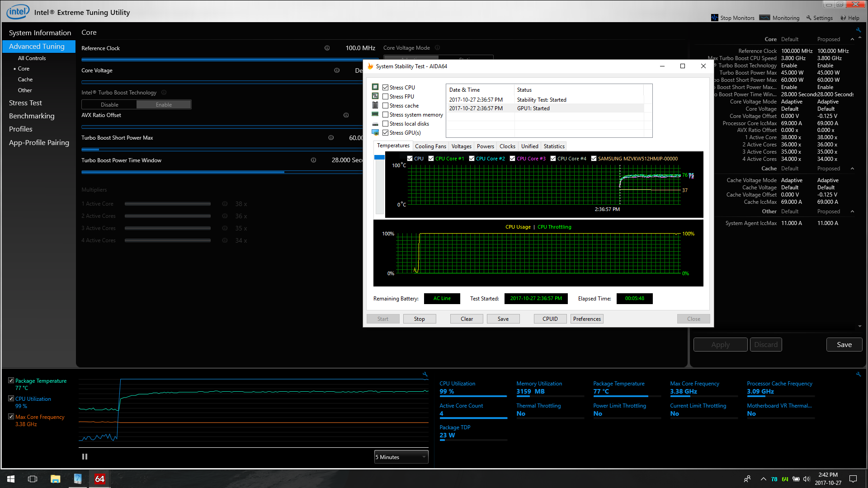Click the wrench icon atop the settings summary panel
868x488 pixels.
click(858, 30)
